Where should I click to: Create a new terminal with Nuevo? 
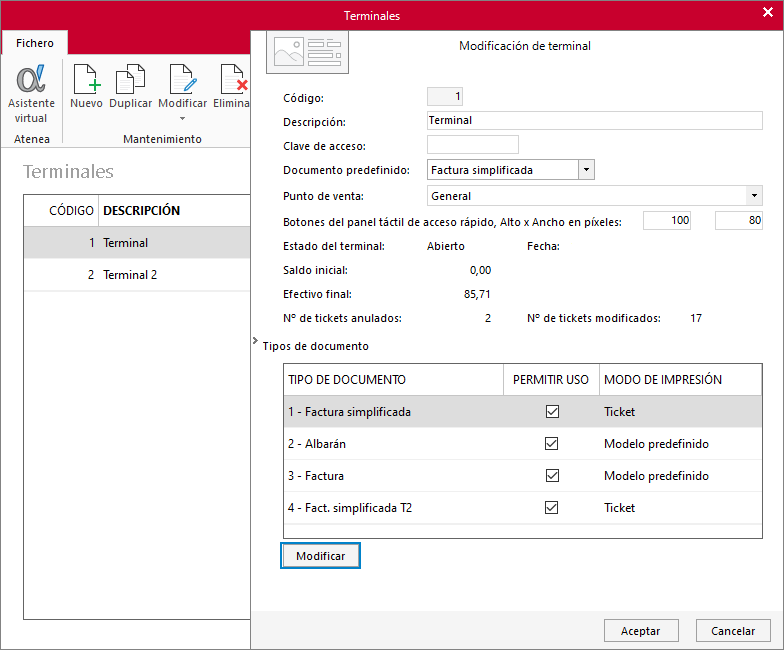coord(86,86)
